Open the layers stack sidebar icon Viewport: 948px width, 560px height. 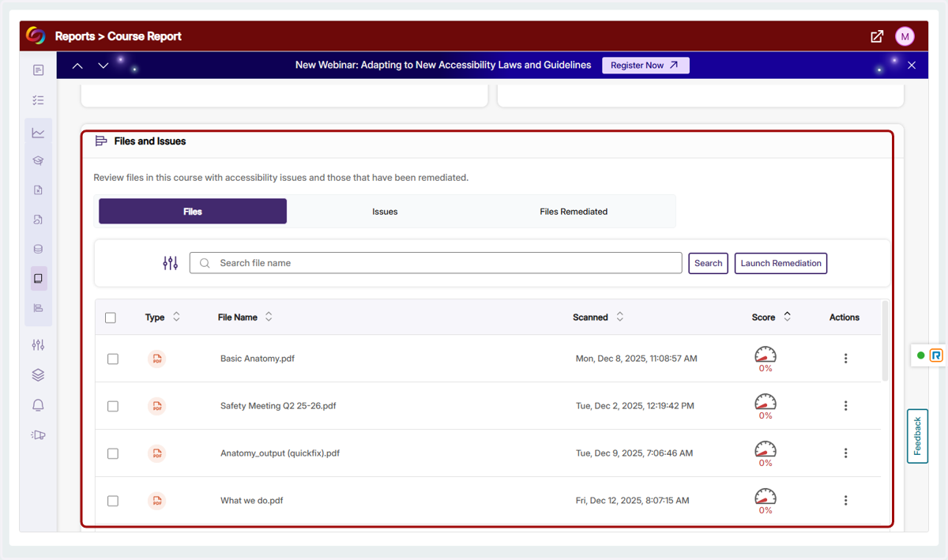tap(38, 375)
